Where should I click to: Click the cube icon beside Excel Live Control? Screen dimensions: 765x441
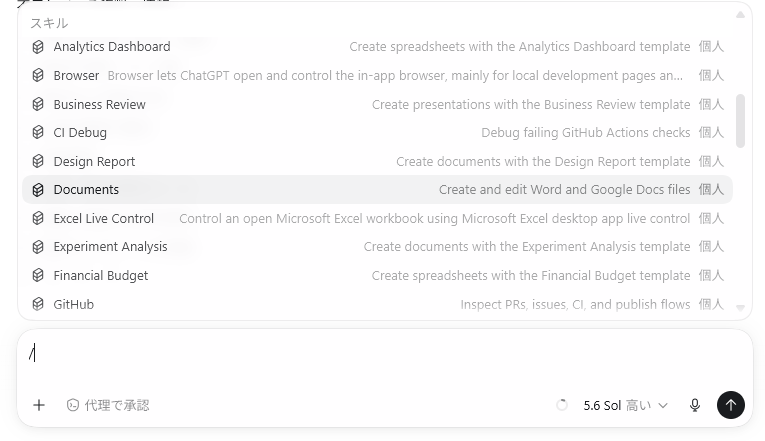click(38, 219)
